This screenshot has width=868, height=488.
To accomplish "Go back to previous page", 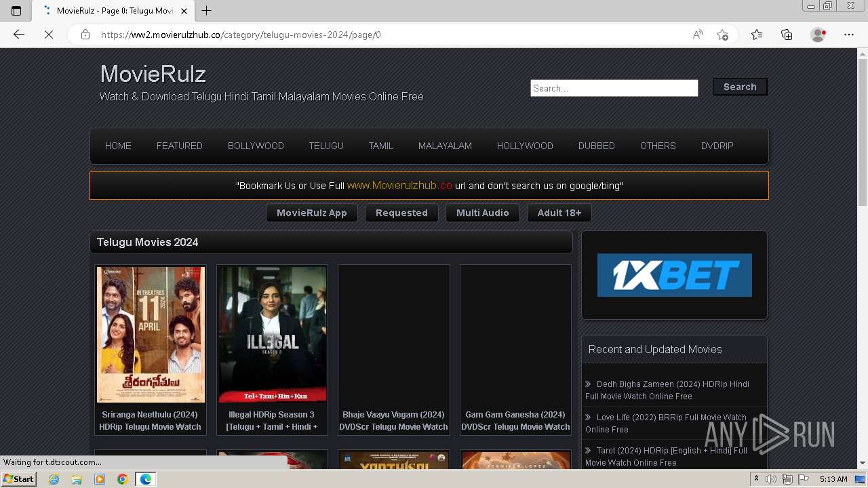I will pyautogui.click(x=19, y=35).
